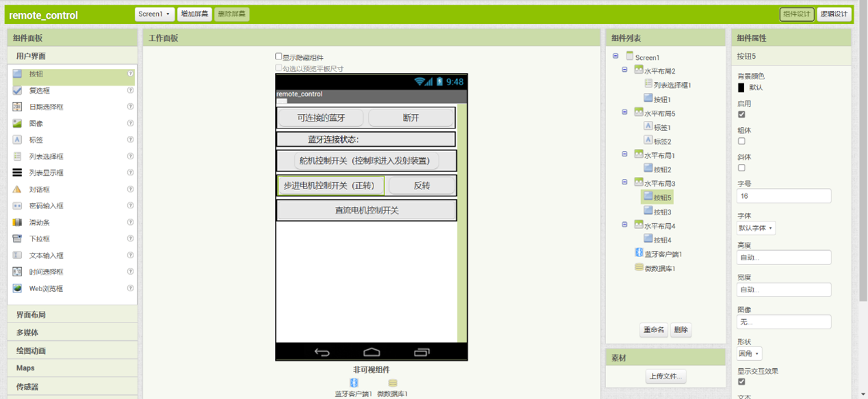
Task: Click the 滑动条 slider component icon
Action: point(17,223)
